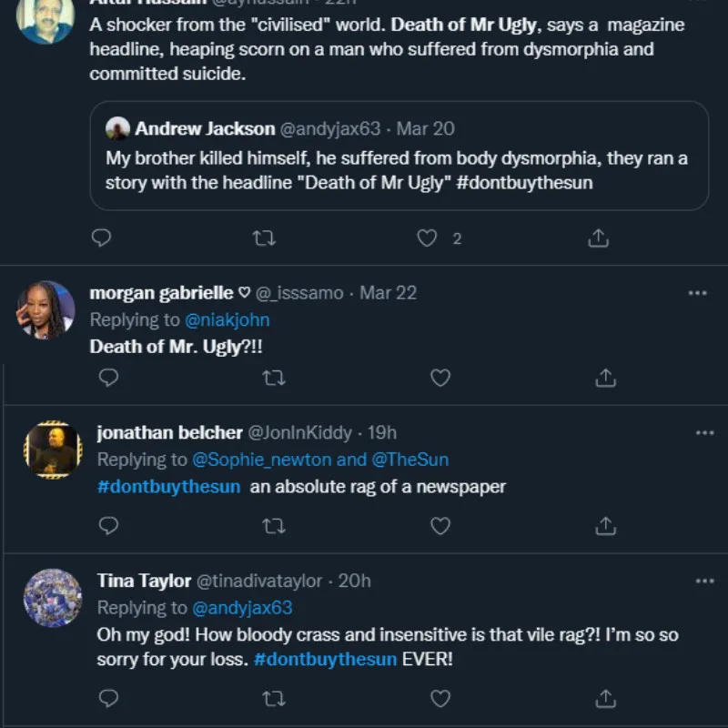
Task: Like morgan gabrielle's tweet
Action: click(440, 377)
